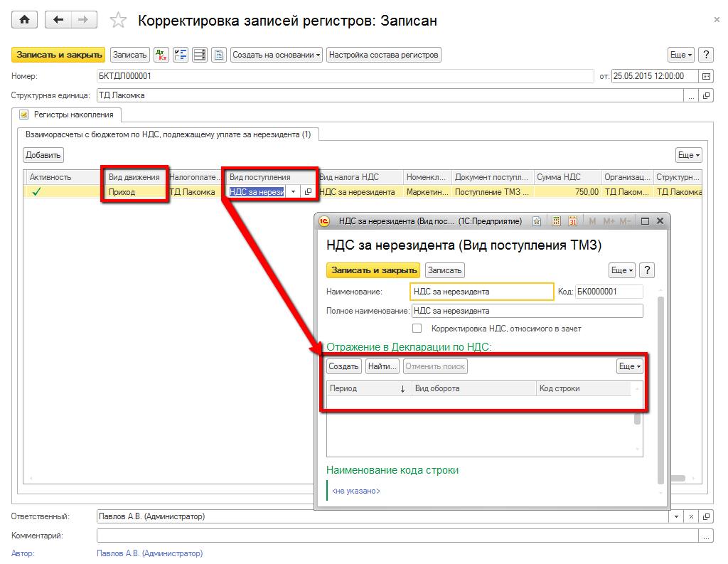This screenshot has height=564, width=728.
Task: Open the Дт/Кт postings icon
Action: 161,55
